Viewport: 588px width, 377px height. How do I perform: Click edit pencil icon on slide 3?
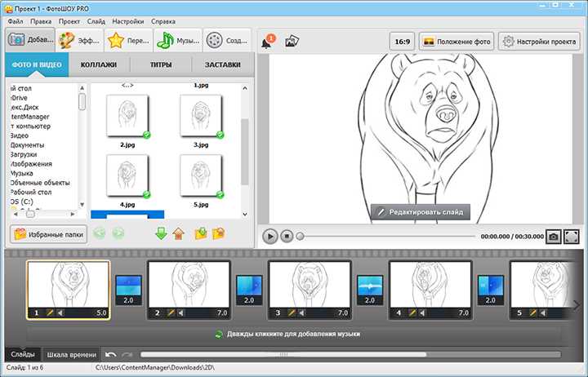pyautogui.click(x=292, y=313)
